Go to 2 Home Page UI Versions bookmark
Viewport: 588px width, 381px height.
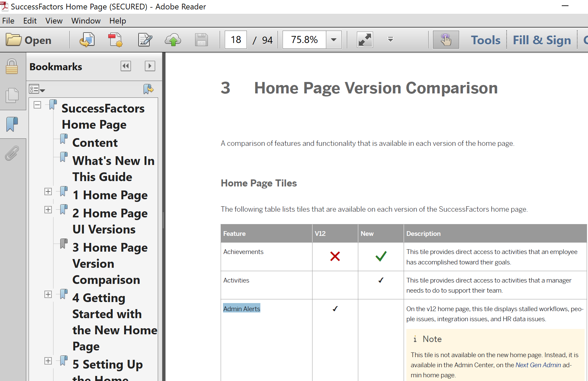click(x=110, y=221)
